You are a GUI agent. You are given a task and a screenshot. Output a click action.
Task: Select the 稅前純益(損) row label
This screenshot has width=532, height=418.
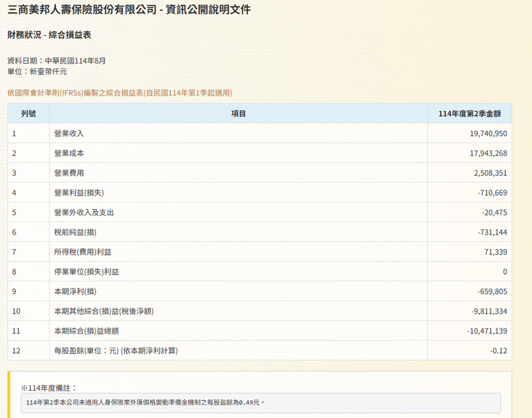[x=75, y=232]
